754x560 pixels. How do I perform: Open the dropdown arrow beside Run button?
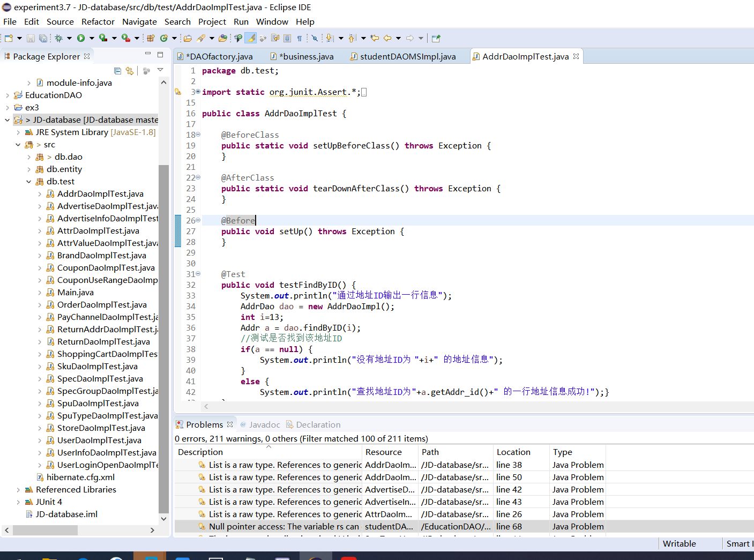[x=92, y=38]
